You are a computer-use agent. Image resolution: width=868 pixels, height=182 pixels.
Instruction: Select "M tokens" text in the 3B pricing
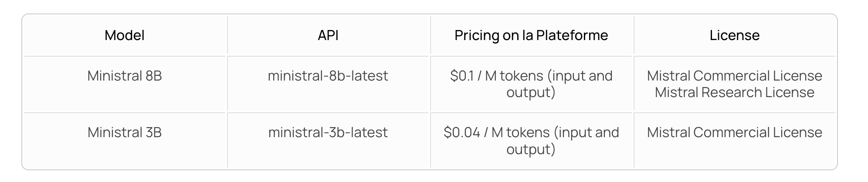coord(521,132)
